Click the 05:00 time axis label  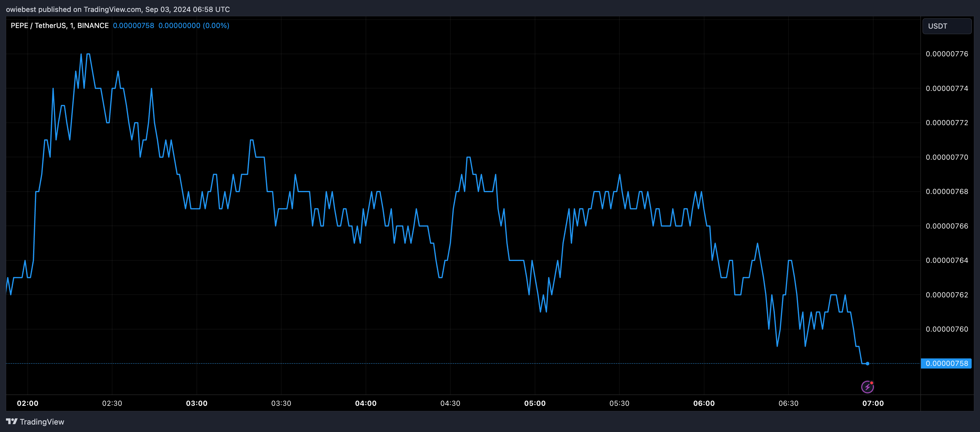(x=535, y=403)
